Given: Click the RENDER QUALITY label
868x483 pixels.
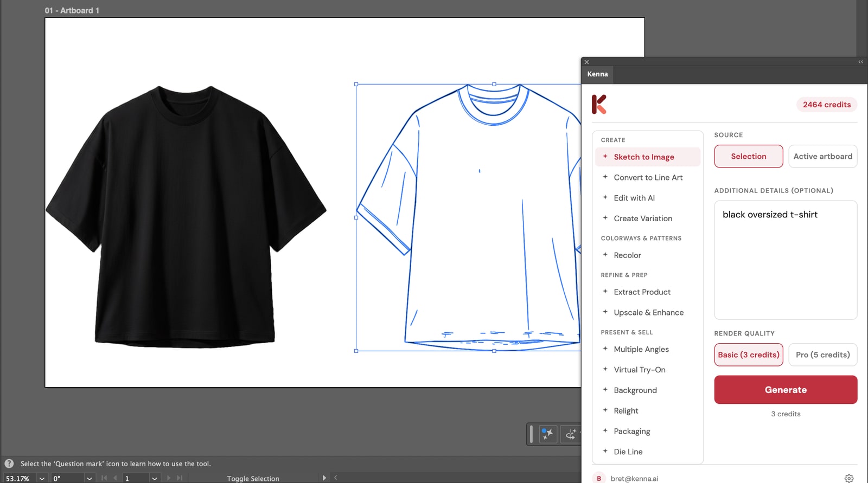Looking at the screenshot, I should click(x=744, y=333).
